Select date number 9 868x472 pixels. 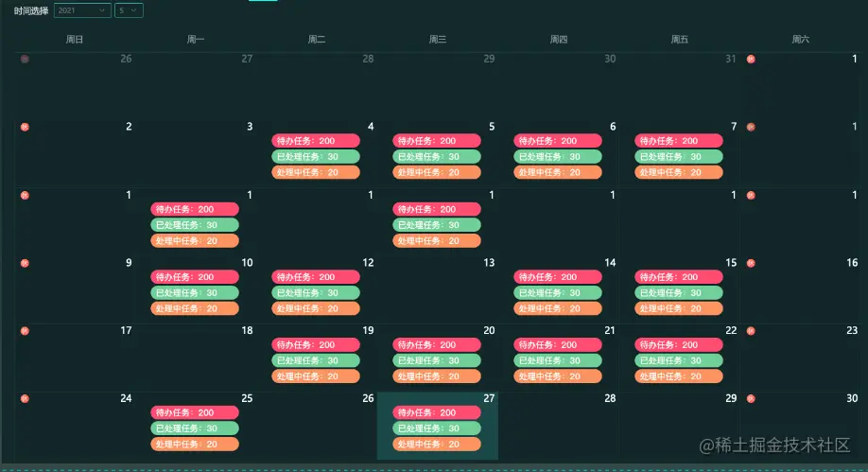[x=129, y=263]
